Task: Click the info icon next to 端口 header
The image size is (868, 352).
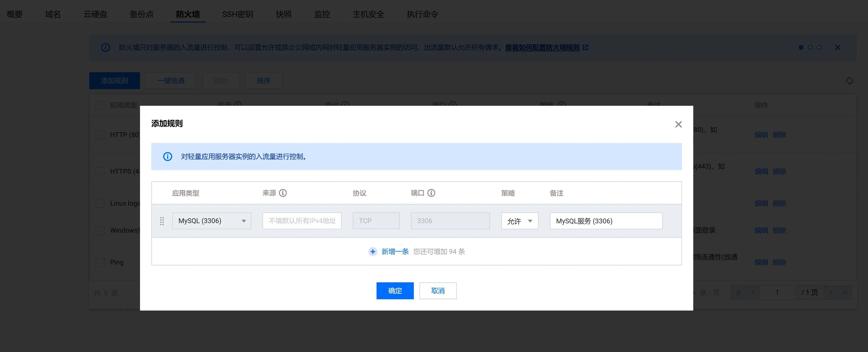Action: (431, 193)
